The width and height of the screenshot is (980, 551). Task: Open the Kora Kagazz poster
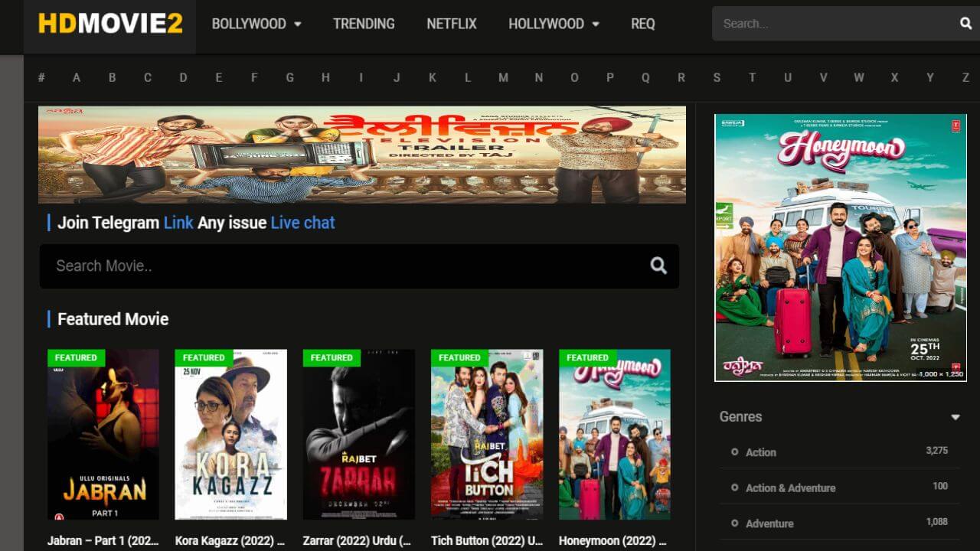tap(231, 435)
